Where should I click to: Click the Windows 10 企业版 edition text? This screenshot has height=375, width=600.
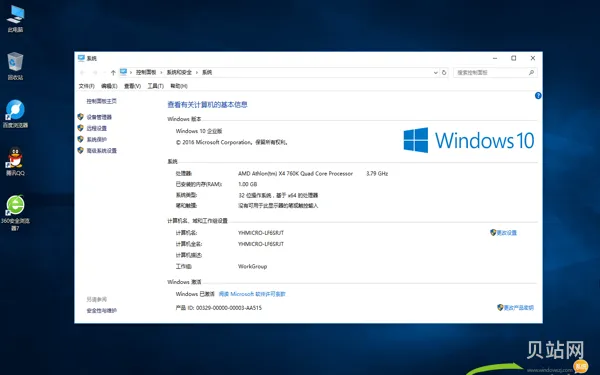[199, 131]
